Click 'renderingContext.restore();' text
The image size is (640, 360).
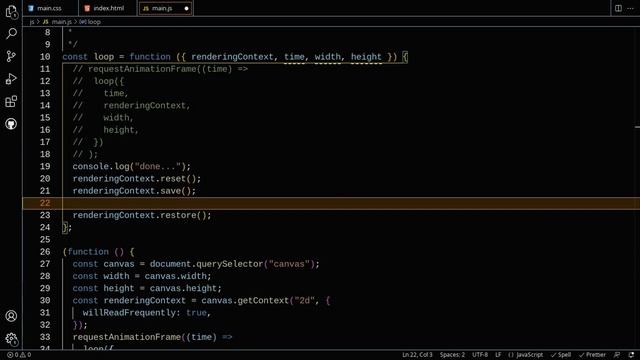[x=142, y=215]
